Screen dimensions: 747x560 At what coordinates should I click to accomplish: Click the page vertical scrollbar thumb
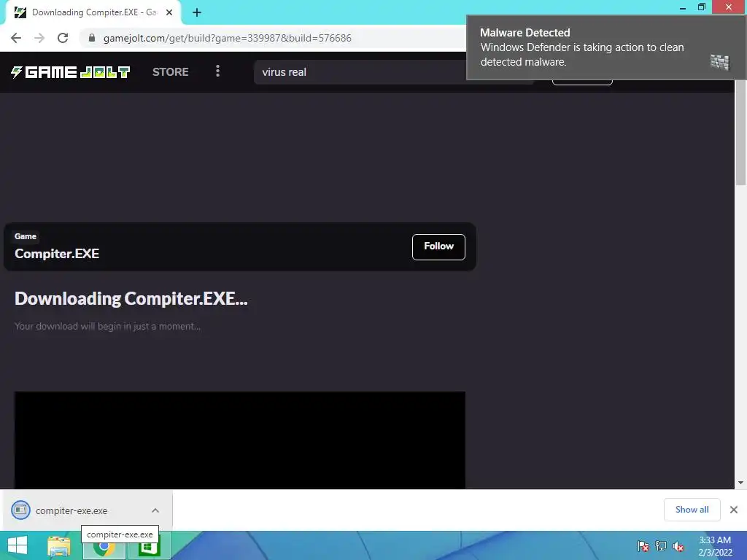coord(740,133)
